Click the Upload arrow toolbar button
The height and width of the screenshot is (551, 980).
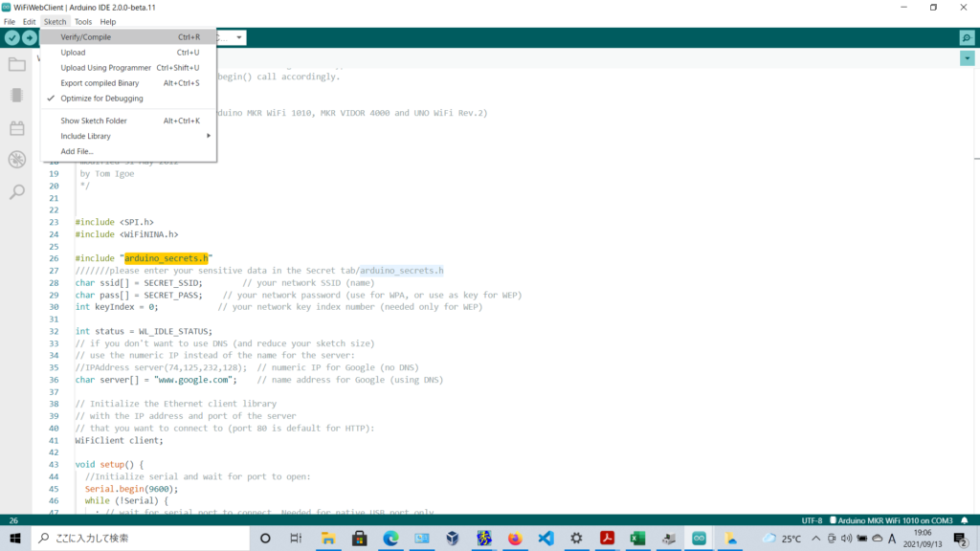coord(30,37)
